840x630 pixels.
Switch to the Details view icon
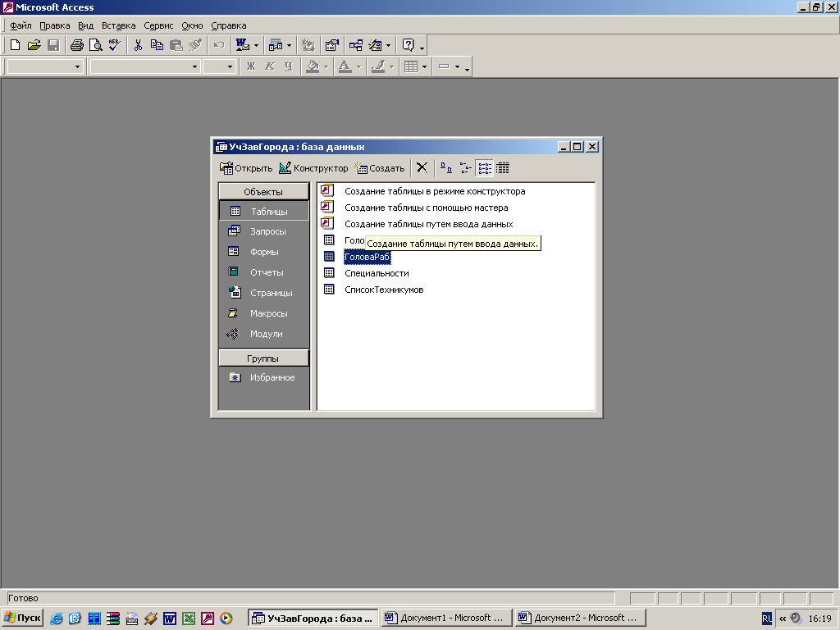point(503,168)
